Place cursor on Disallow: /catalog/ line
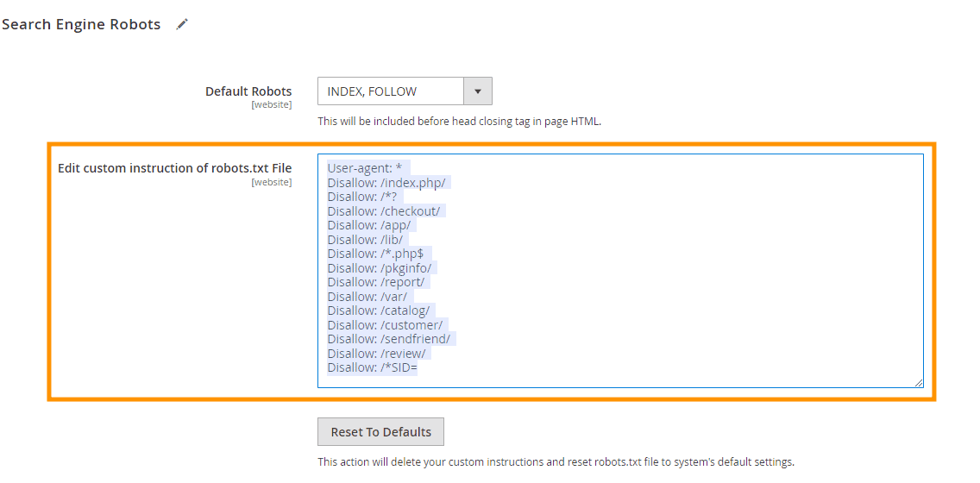This screenshot has width=980, height=483. click(378, 310)
